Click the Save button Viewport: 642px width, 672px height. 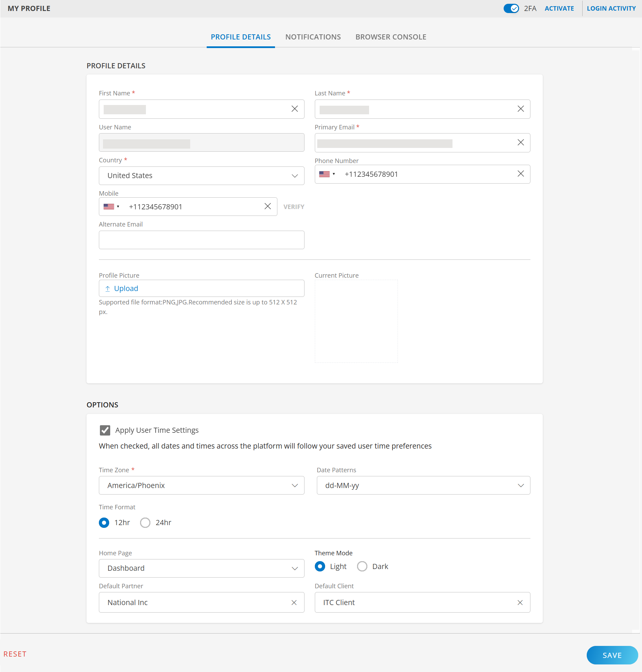(x=612, y=655)
